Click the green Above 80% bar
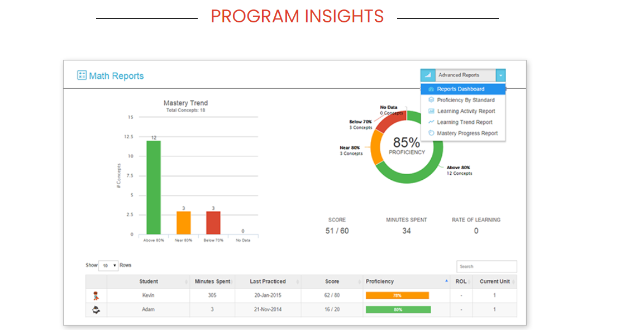644x330 pixels. click(x=154, y=188)
